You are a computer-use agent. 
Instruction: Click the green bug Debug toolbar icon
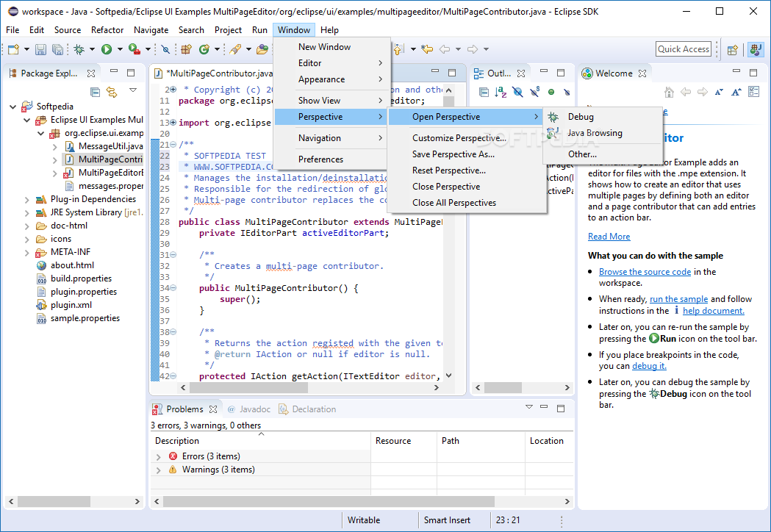coord(79,49)
